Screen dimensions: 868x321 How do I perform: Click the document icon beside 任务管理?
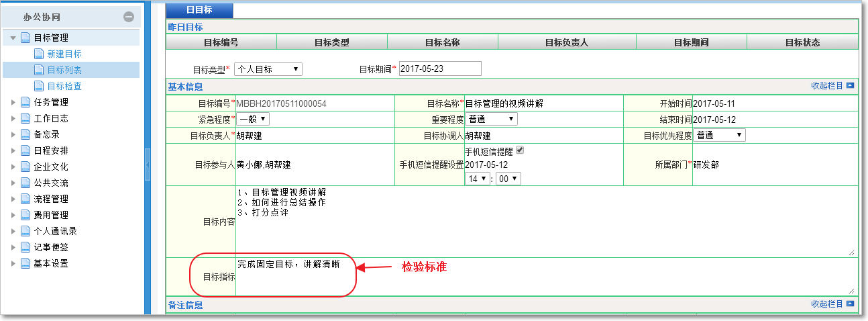pyautogui.click(x=25, y=103)
